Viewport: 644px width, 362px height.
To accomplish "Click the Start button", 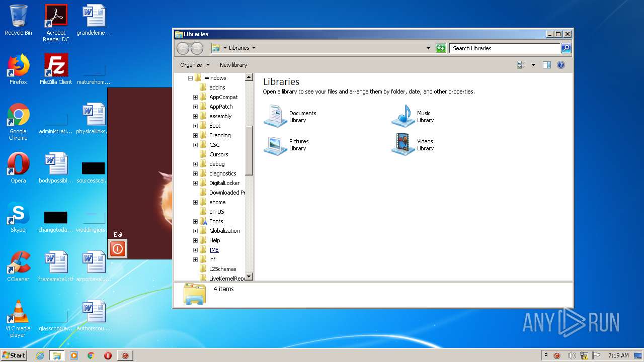I will [14, 355].
